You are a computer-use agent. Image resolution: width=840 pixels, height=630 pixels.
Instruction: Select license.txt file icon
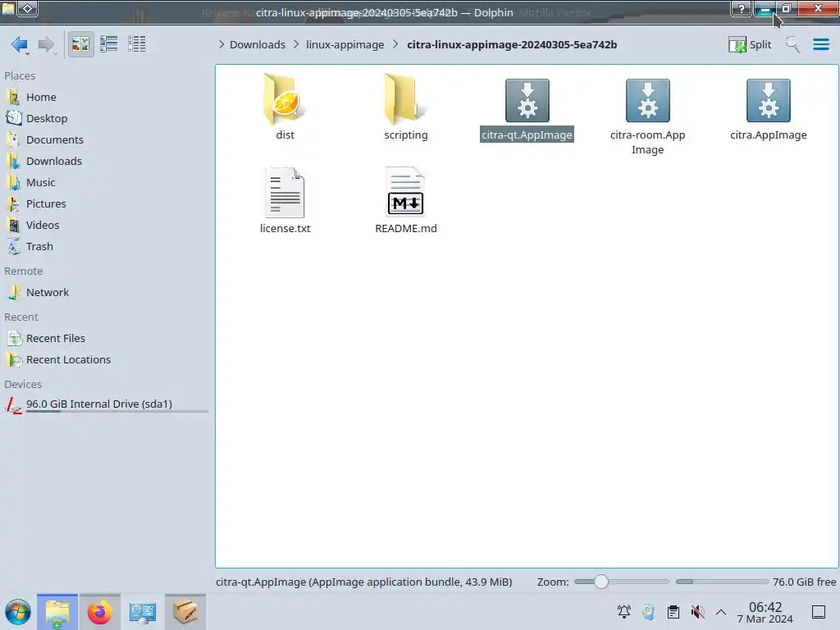coord(285,192)
